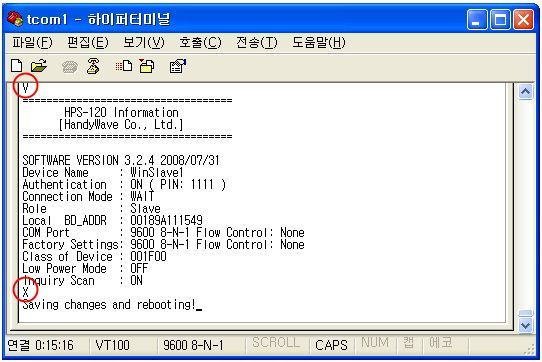
Task: Click the 'HPS-120 Information' heading
Action: point(121,112)
